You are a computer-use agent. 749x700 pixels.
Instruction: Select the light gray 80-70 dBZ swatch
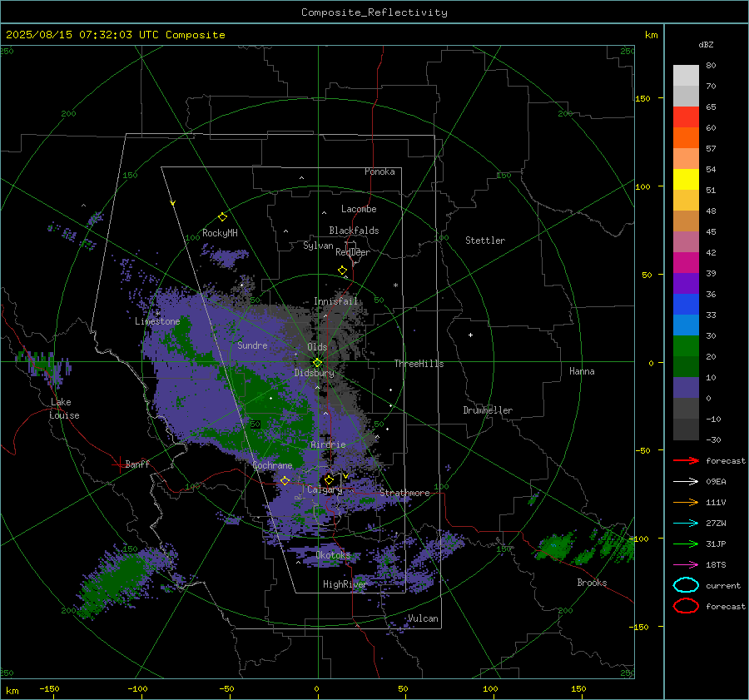tap(686, 76)
